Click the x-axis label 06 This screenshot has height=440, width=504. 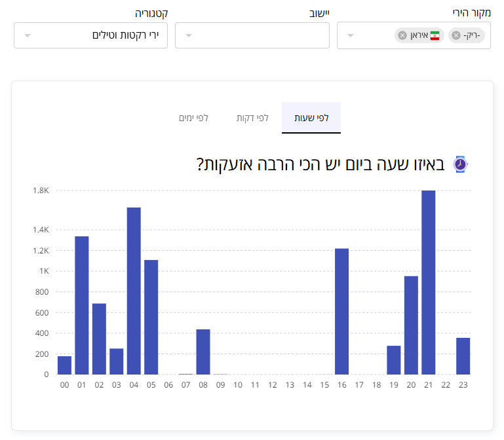point(168,385)
